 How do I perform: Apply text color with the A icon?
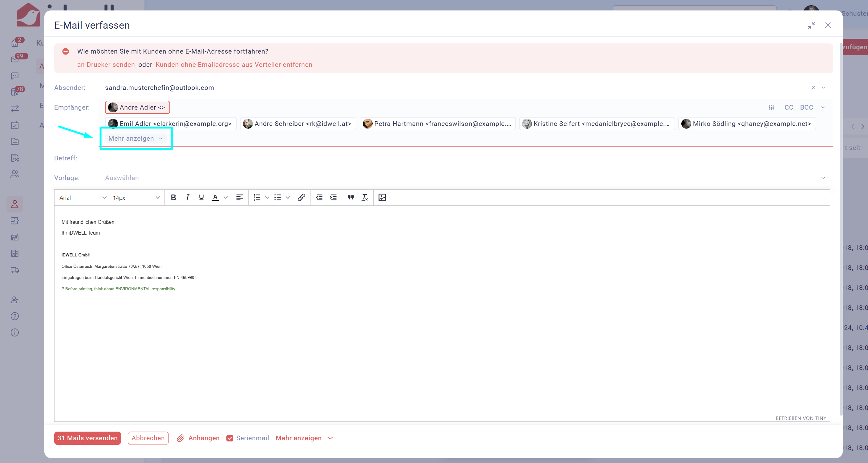tap(215, 197)
